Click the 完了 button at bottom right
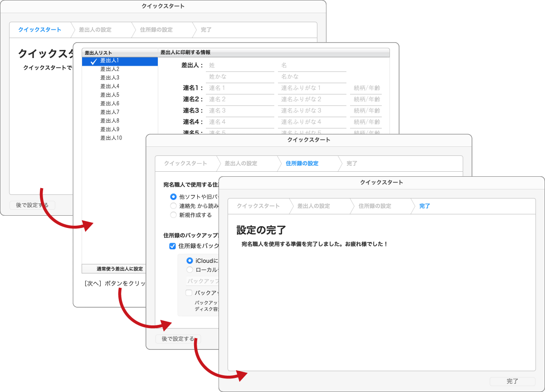The height and width of the screenshot is (392, 545). [512, 382]
